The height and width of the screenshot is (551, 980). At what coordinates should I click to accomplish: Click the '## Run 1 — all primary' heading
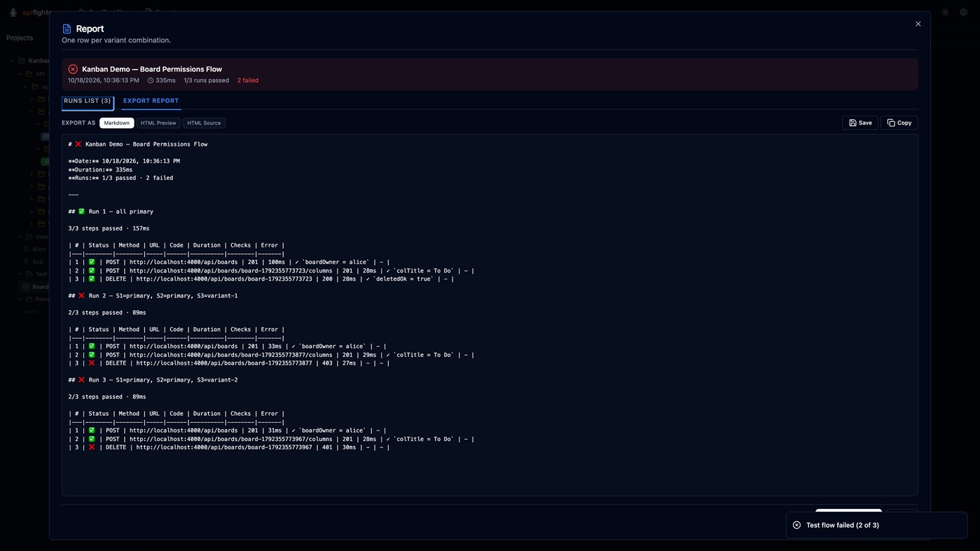(x=111, y=211)
